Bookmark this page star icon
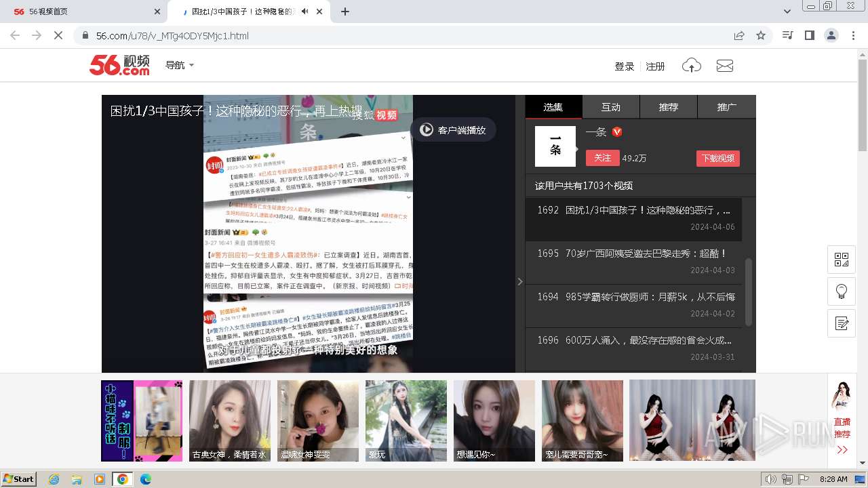This screenshot has height=488, width=868. 761,35
